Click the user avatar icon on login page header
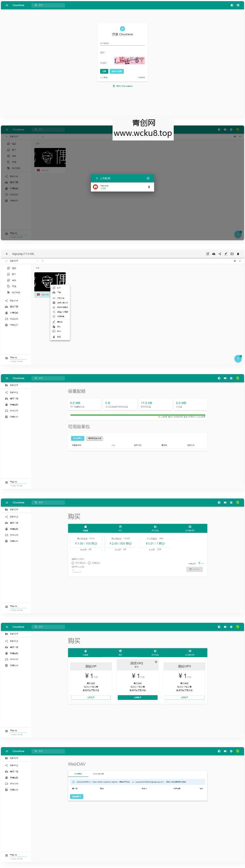The image size is (245, 868). (x=237, y=5)
